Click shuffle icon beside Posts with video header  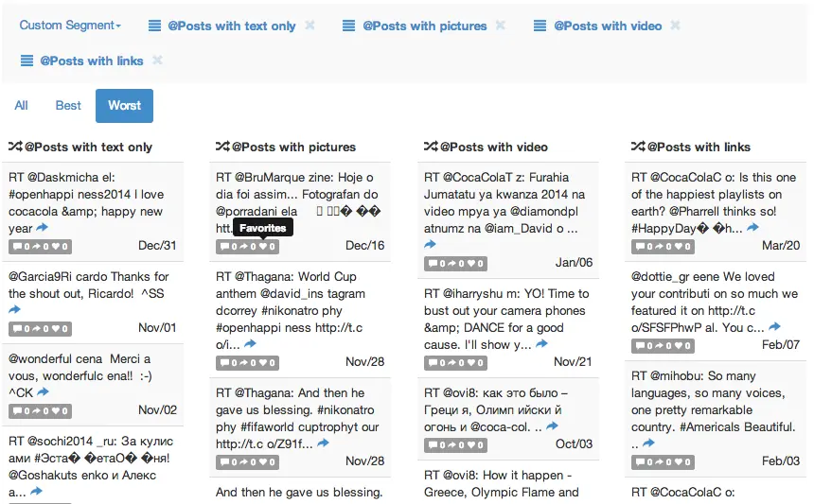(431, 147)
